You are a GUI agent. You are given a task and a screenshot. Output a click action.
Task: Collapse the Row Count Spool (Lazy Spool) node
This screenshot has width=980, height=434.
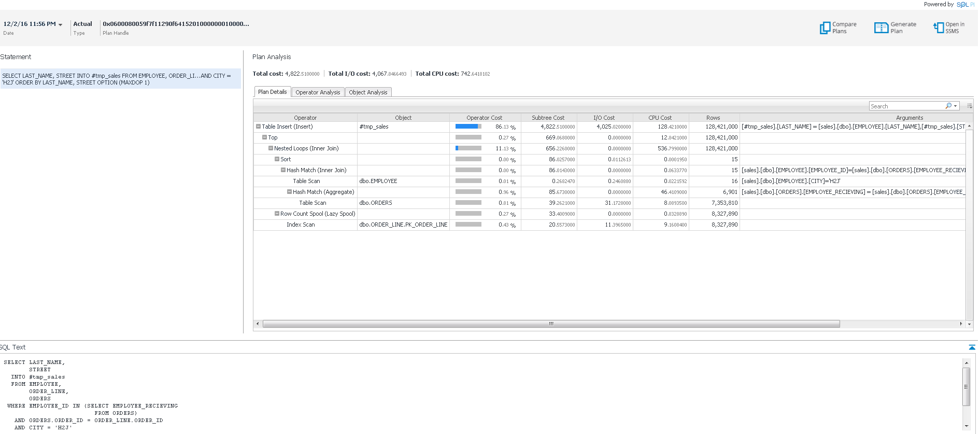tap(277, 214)
